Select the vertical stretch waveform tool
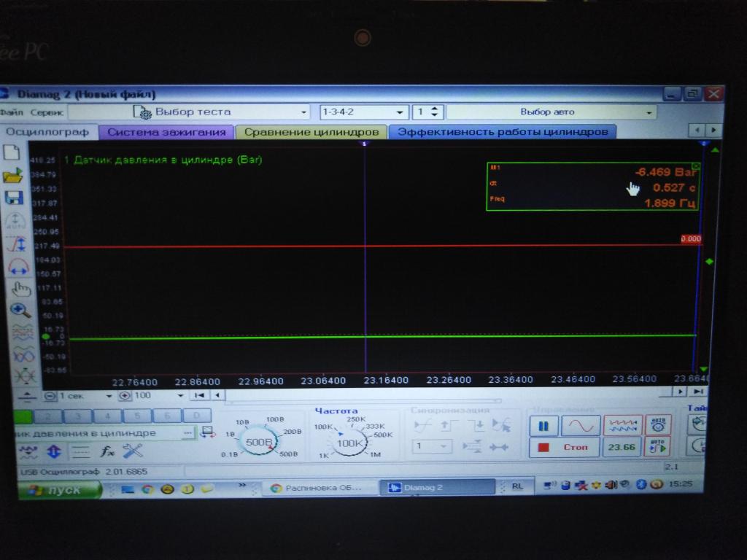 pos(18,244)
